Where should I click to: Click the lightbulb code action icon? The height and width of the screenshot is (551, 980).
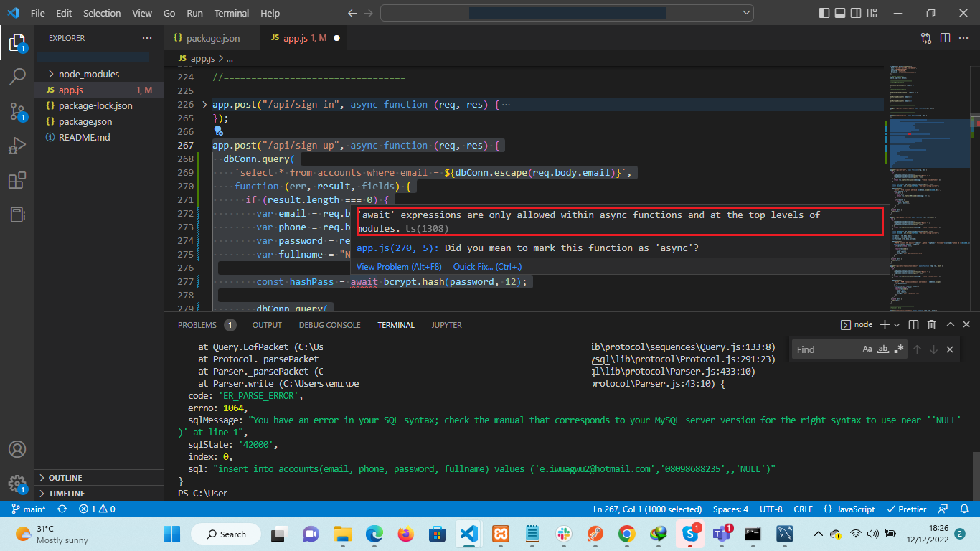(x=219, y=131)
